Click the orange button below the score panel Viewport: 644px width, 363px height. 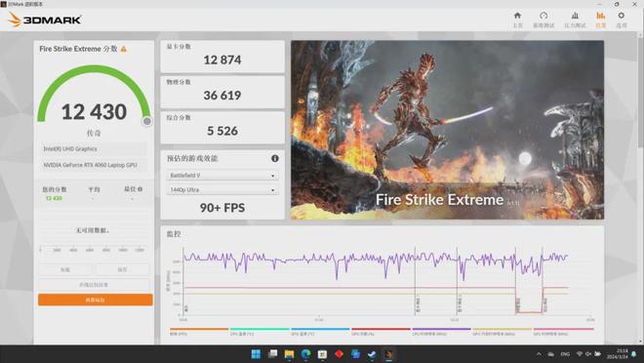(96, 300)
